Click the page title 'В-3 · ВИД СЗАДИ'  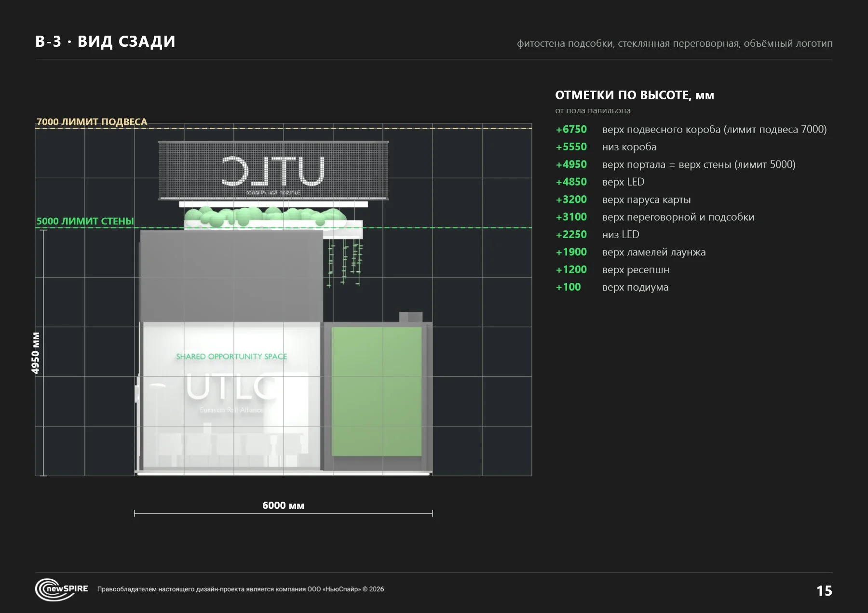coord(105,42)
